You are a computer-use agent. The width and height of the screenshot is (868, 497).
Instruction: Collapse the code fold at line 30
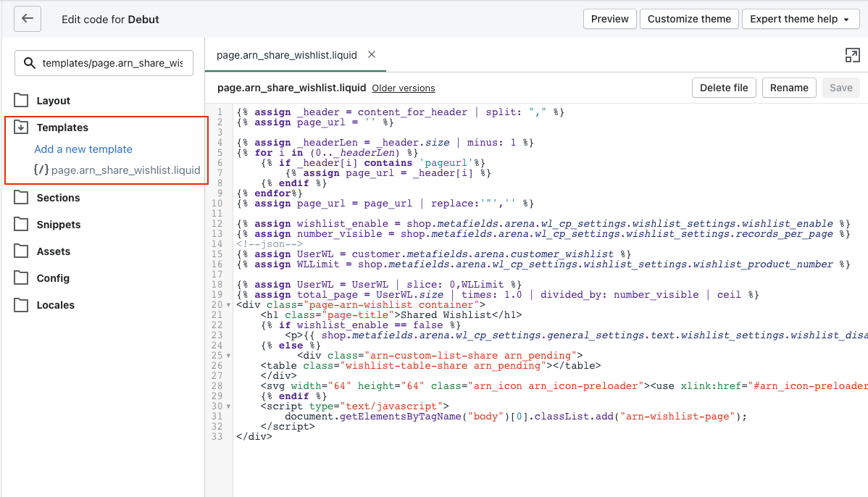228,406
